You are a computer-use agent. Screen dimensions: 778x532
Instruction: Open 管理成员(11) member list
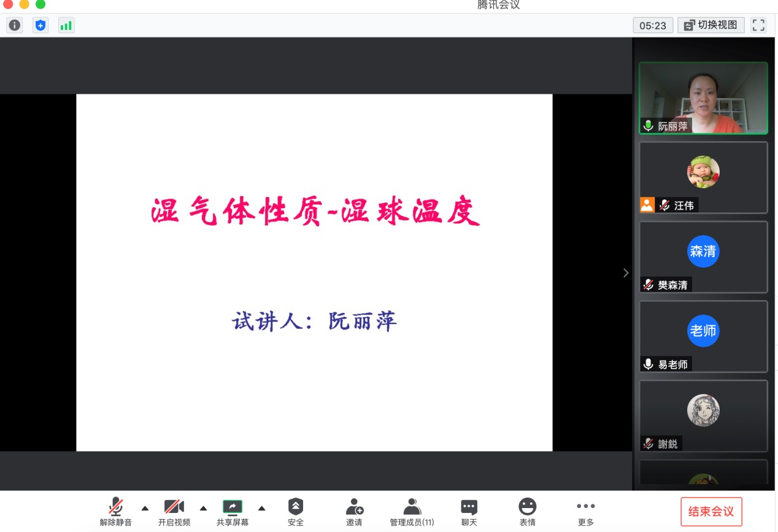click(412, 511)
